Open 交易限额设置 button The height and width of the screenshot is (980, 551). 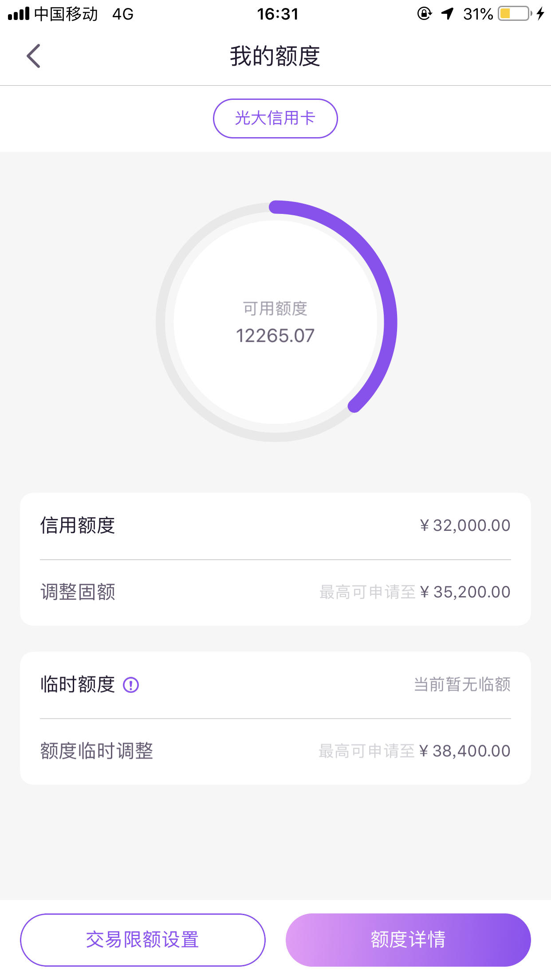coord(143,940)
